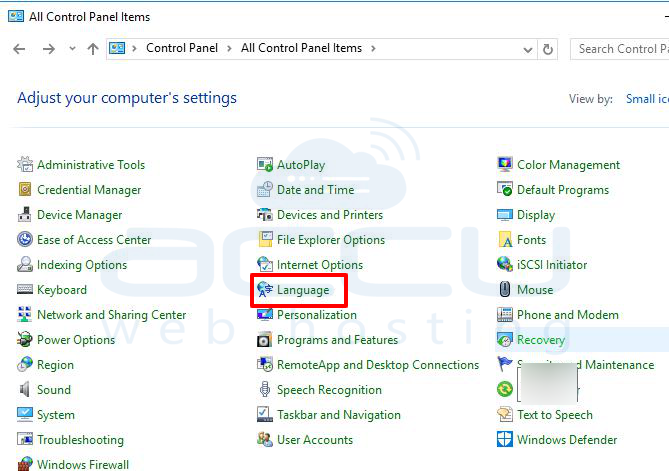Open the flag icon beside Maintenance
The image size is (669, 471).
(505, 364)
